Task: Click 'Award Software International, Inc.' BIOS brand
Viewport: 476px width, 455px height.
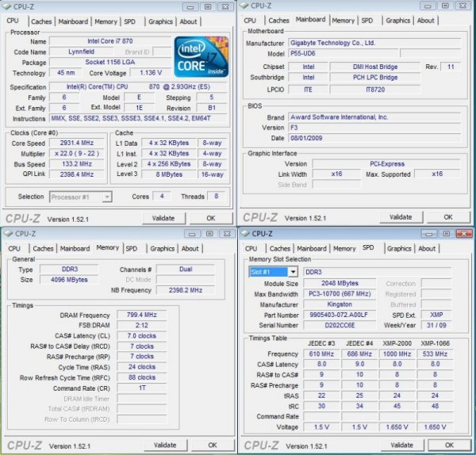Action: coord(374,117)
